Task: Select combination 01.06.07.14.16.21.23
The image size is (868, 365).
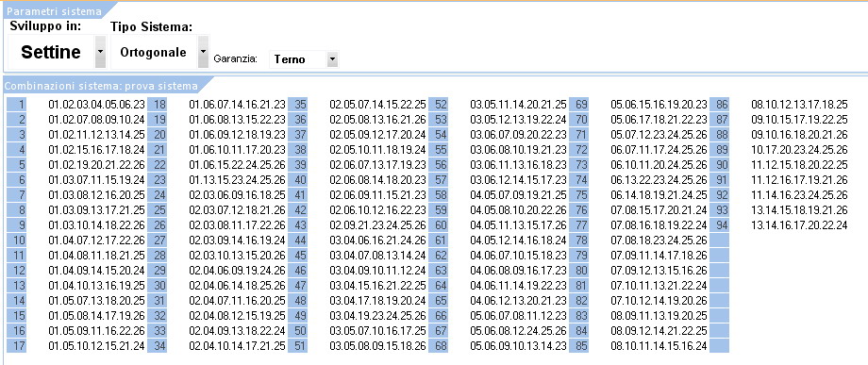Action: tap(238, 105)
